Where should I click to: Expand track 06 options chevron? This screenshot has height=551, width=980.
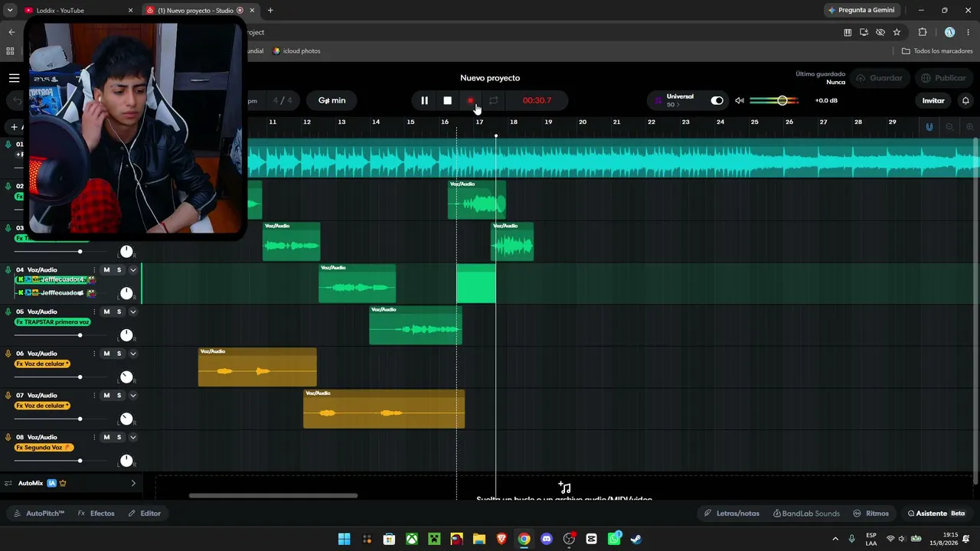132,354
